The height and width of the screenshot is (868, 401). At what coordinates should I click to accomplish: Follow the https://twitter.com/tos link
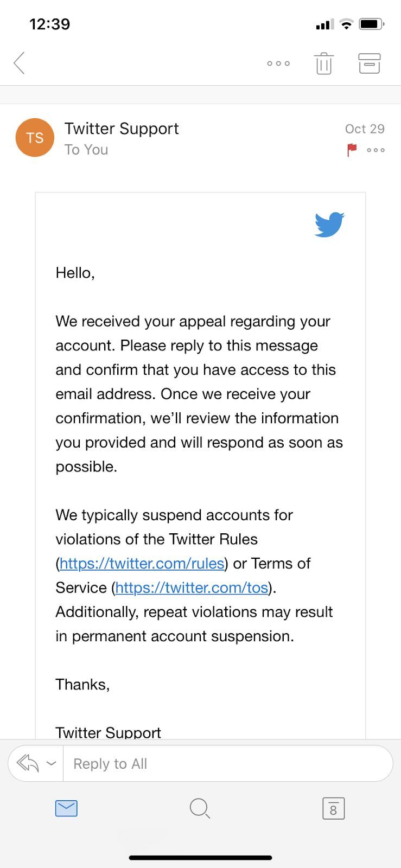[x=191, y=588]
